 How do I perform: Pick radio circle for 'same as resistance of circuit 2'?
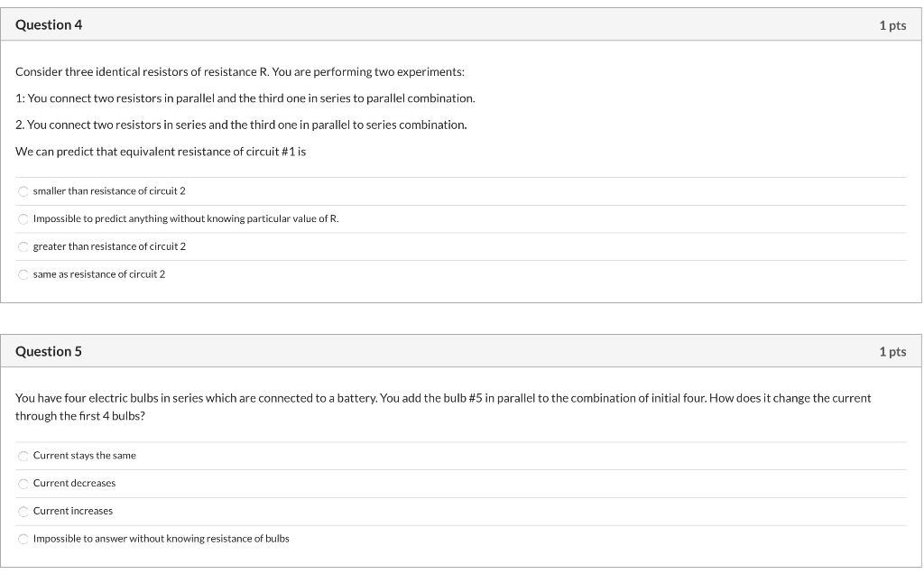(x=23, y=274)
